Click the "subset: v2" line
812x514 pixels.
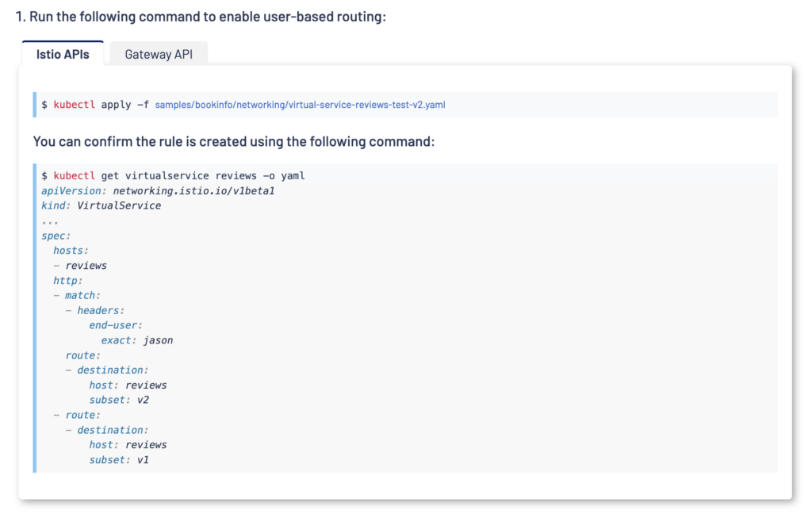click(119, 400)
